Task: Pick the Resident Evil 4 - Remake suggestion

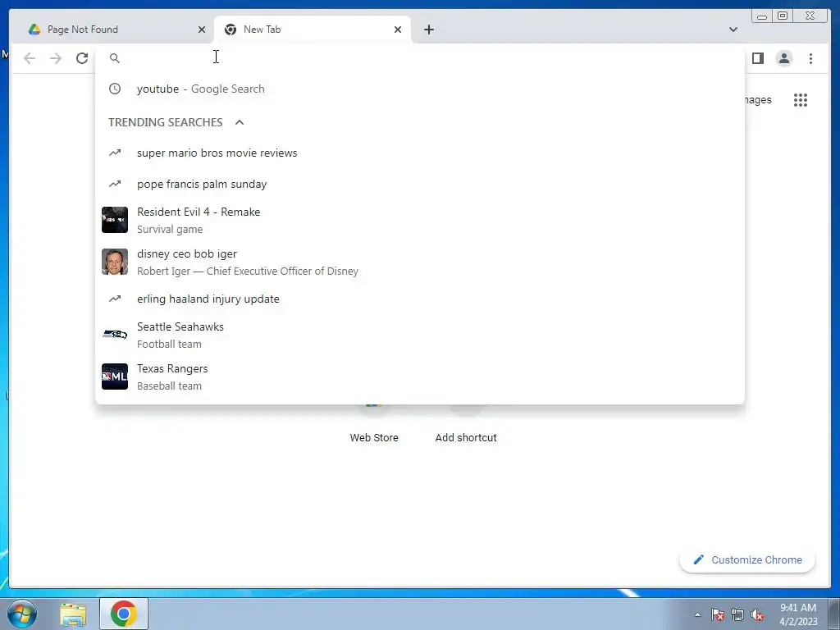Action: [x=419, y=220]
